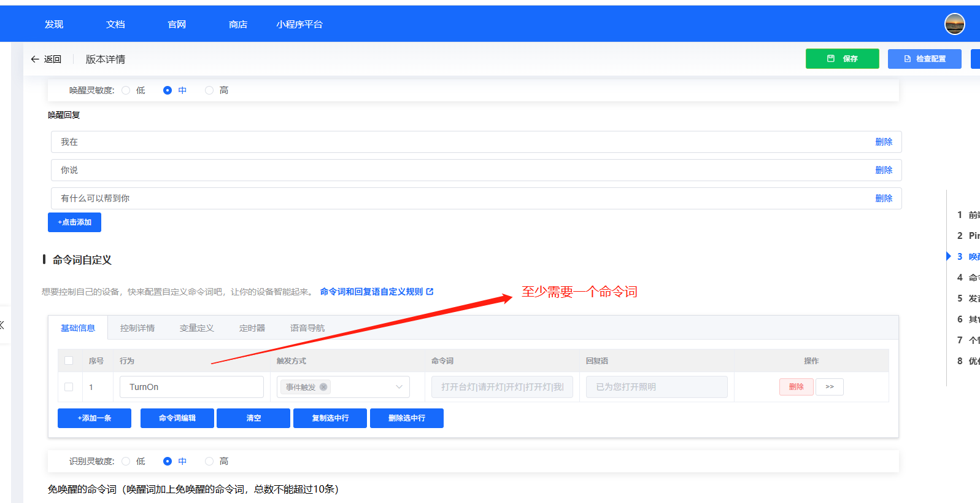Click the document icon on 检查配置

(x=908, y=59)
